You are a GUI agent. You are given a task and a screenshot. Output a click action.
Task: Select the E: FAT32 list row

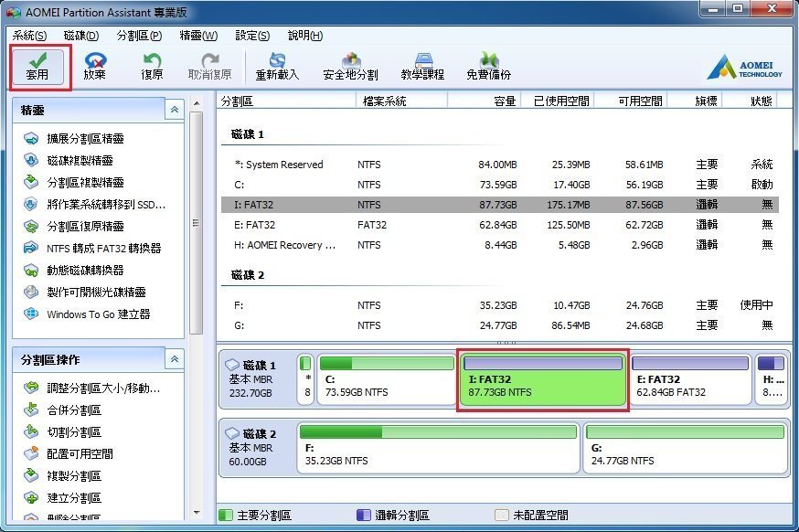point(500,225)
